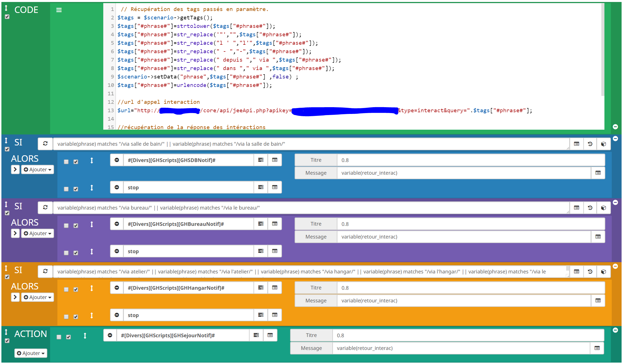Toggle the atelier SI block checkbox
The image size is (623, 364).
click(x=7, y=277)
